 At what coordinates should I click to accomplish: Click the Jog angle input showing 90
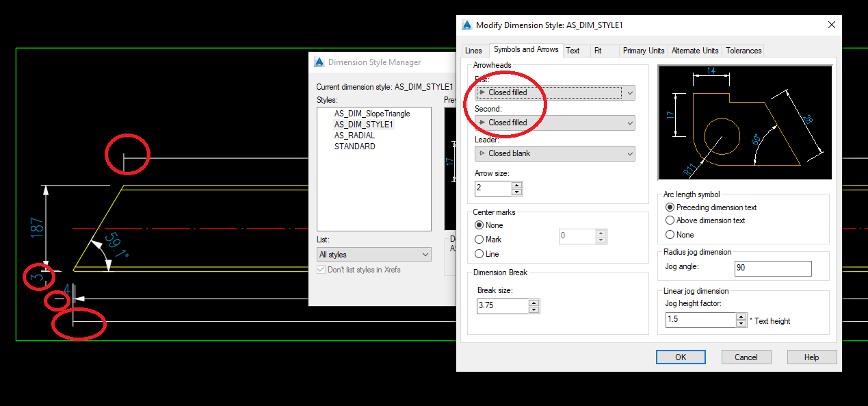point(773,268)
